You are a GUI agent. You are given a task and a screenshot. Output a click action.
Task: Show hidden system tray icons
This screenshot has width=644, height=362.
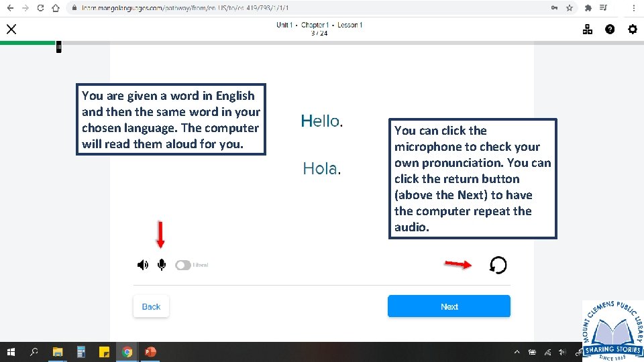pos(517,352)
